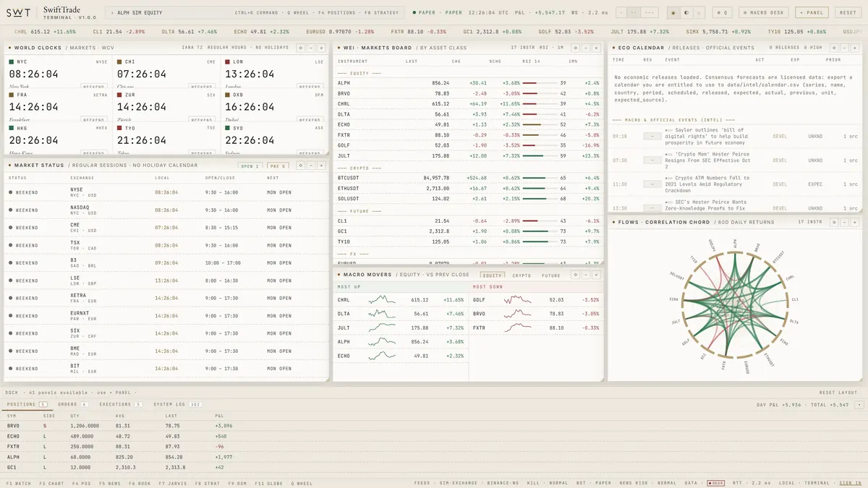Select the NASDAQ row in Market Status
Viewport: 868px width, 488px height.
(166, 210)
